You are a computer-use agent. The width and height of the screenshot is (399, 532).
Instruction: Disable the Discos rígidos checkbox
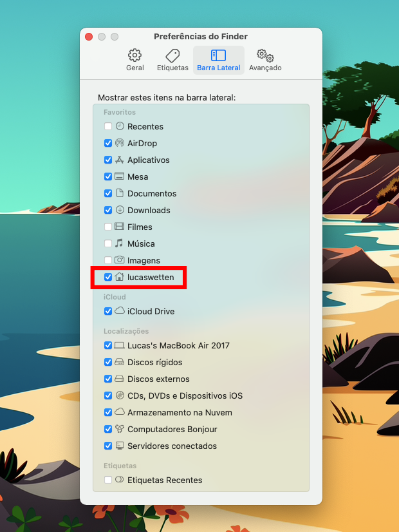coord(108,362)
